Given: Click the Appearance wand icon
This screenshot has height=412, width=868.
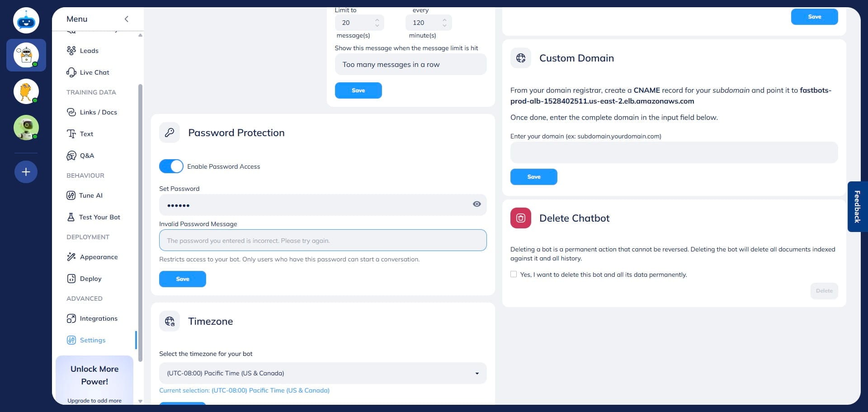Looking at the screenshot, I should click(71, 257).
